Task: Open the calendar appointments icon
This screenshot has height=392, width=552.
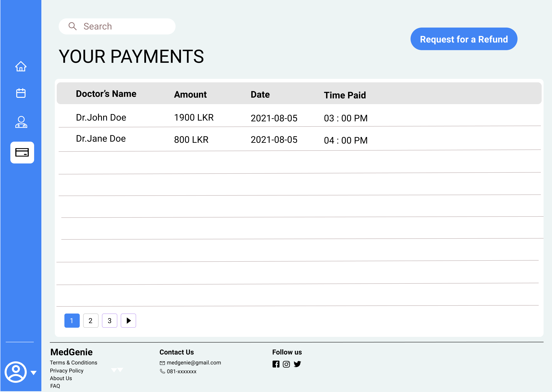Action: pyautogui.click(x=21, y=93)
